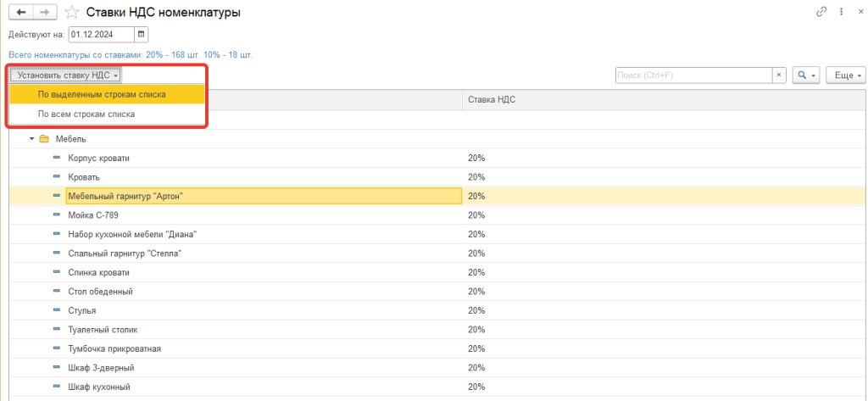Choose По выделенным строкам списка
868x401 pixels.
102,94
